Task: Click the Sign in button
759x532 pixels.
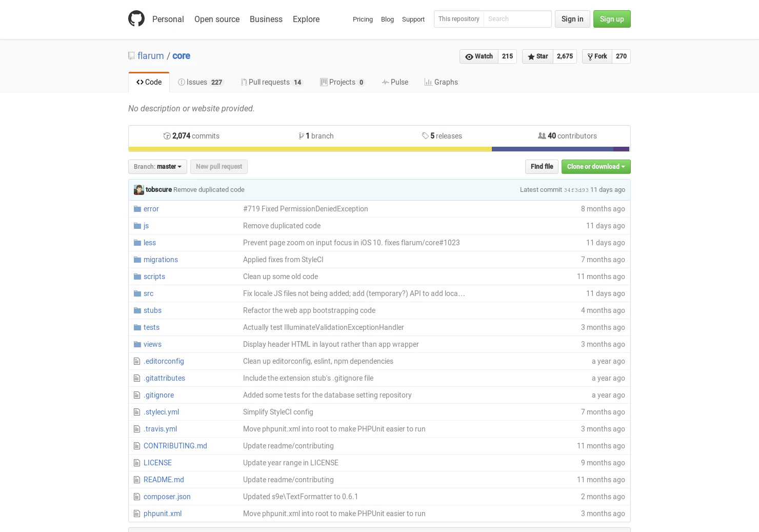Action: [572, 19]
